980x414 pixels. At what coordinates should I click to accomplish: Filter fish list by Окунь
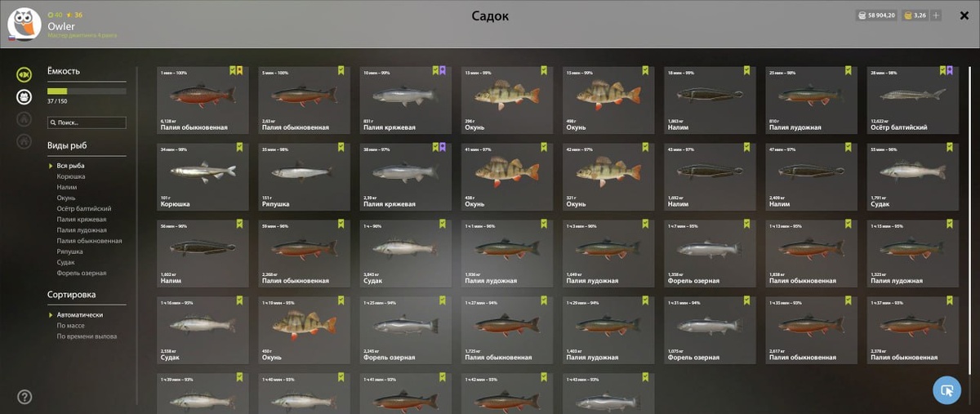(x=66, y=198)
